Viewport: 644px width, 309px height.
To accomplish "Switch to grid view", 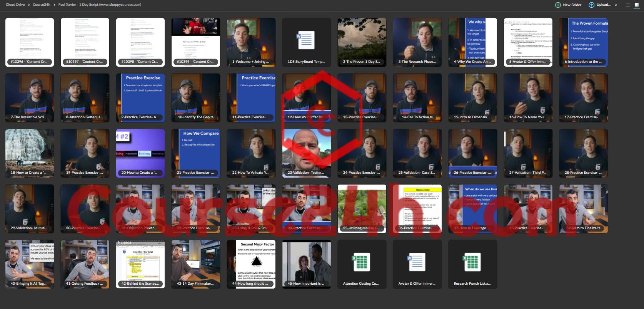I will [636, 5].
